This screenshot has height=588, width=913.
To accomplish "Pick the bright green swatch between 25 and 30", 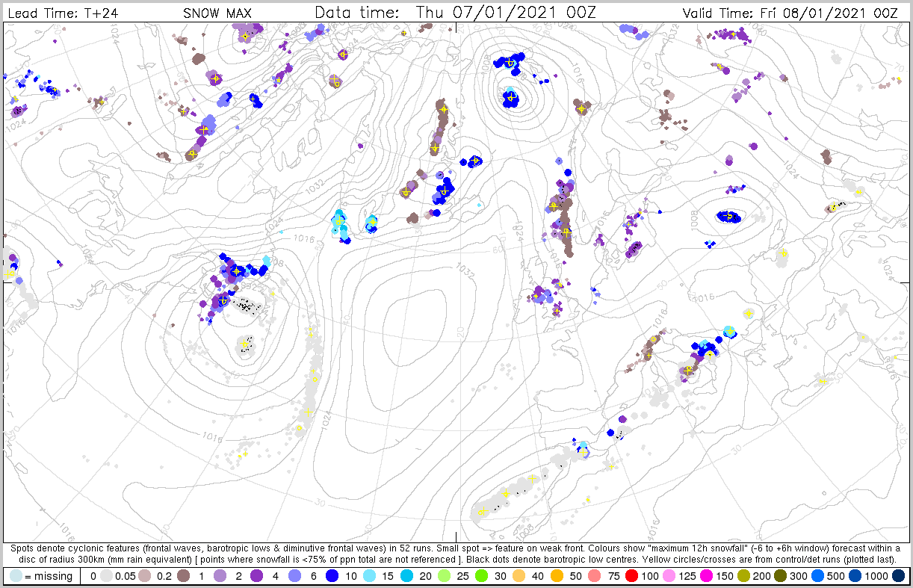I will [481, 575].
